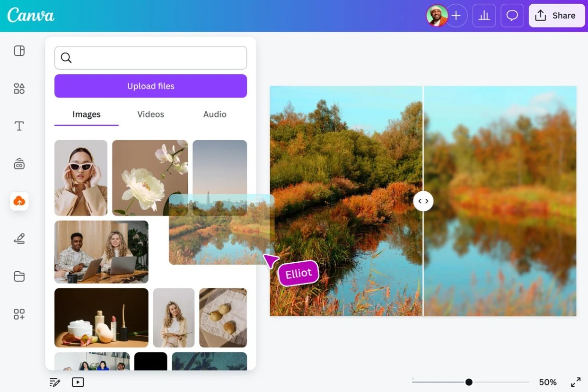Enter fullscreen with the expand arrows icon
The height and width of the screenshot is (392, 588).
tap(576, 382)
